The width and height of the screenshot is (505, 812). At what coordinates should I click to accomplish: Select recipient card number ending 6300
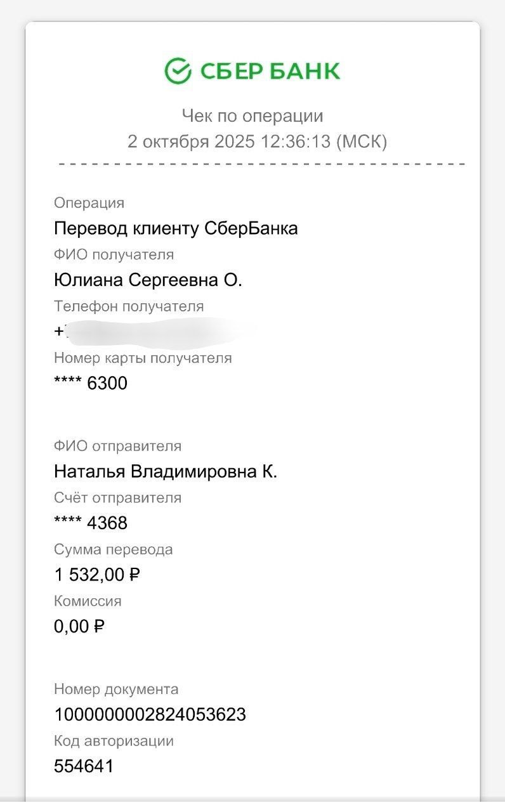91,383
